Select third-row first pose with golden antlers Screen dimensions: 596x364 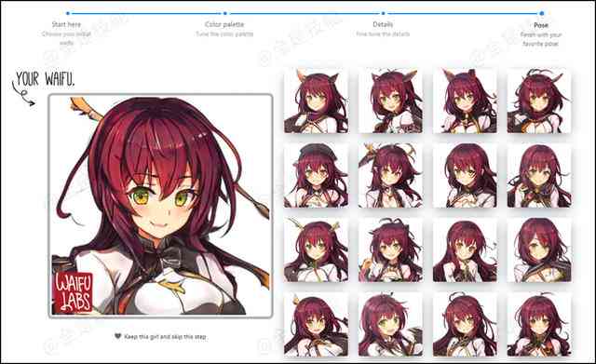(316, 249)
